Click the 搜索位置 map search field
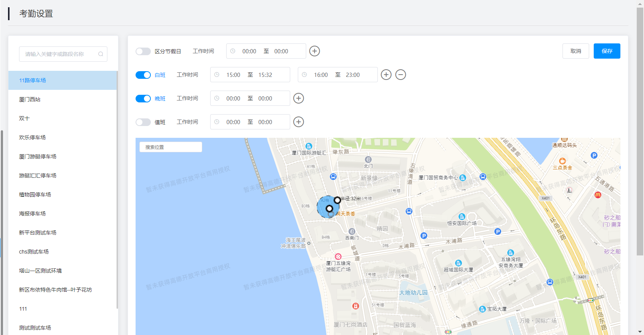The height and width of the screenshot is (335, 644). [x=171, y=147]
